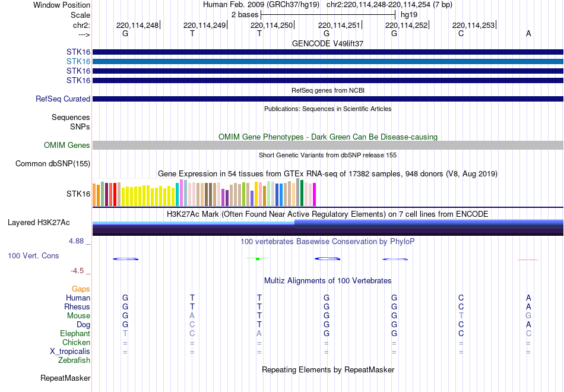The image size is (564, 392).
Task: Click the RepeatMasker track label
Action: click(x=65, y=378)
